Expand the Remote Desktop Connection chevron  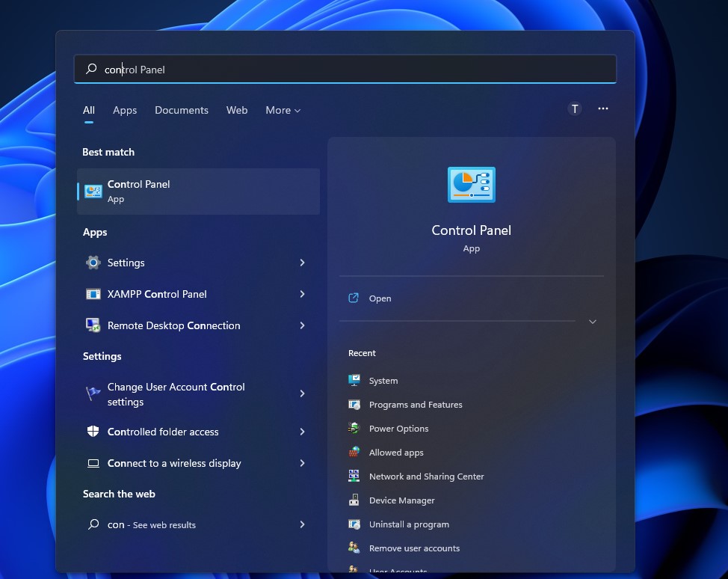pos(302,325)
